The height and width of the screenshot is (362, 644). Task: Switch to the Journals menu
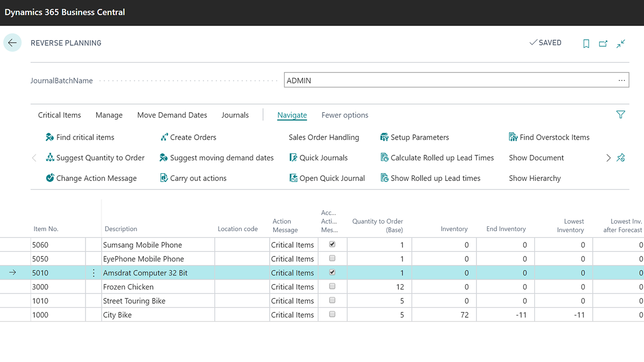click(235, 115)
